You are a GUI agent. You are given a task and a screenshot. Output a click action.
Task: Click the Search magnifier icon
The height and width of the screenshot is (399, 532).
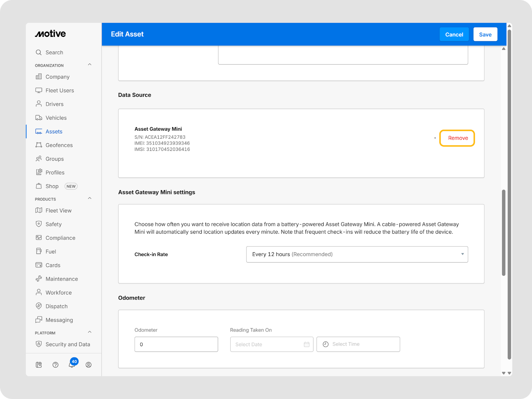tap(39, 53)
